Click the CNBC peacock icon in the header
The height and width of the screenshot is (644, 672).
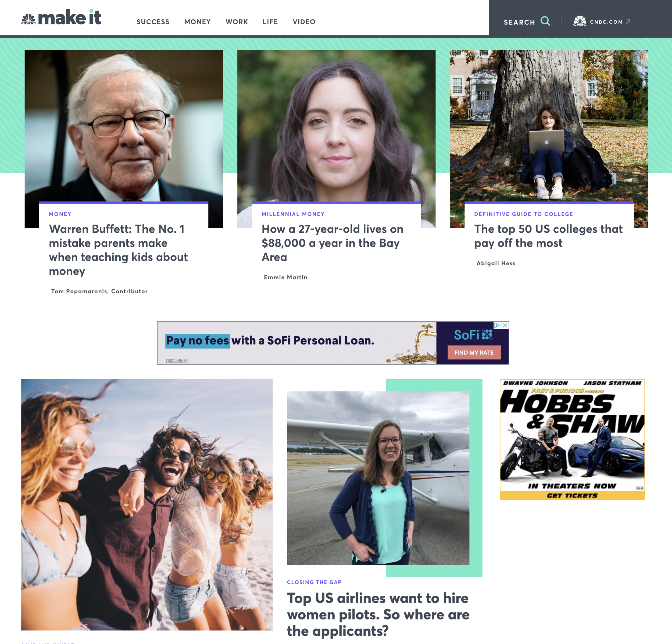tap(580, 21)
